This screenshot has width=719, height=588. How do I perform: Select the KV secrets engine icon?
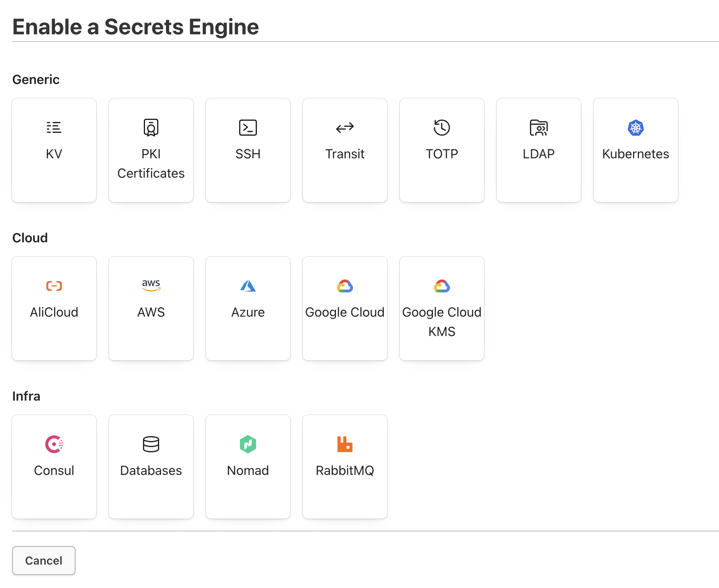(54, 127)
